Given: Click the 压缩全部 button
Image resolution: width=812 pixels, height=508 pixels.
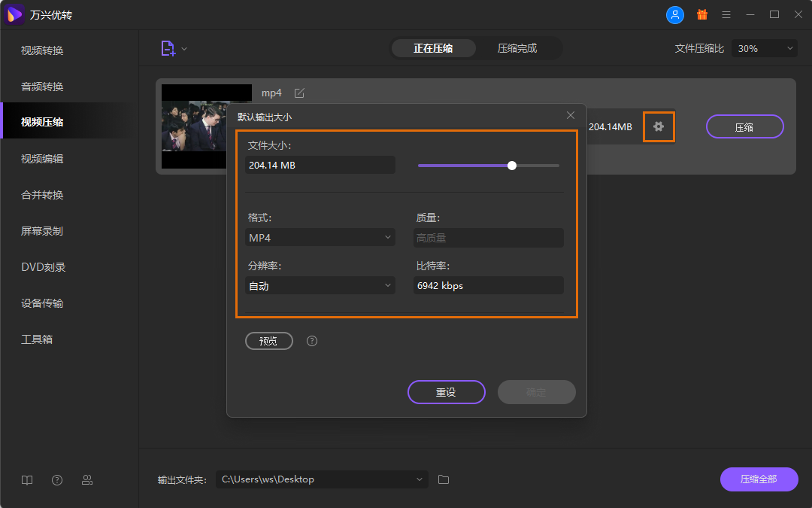Looking at the screenshot, I should point(759,479).
